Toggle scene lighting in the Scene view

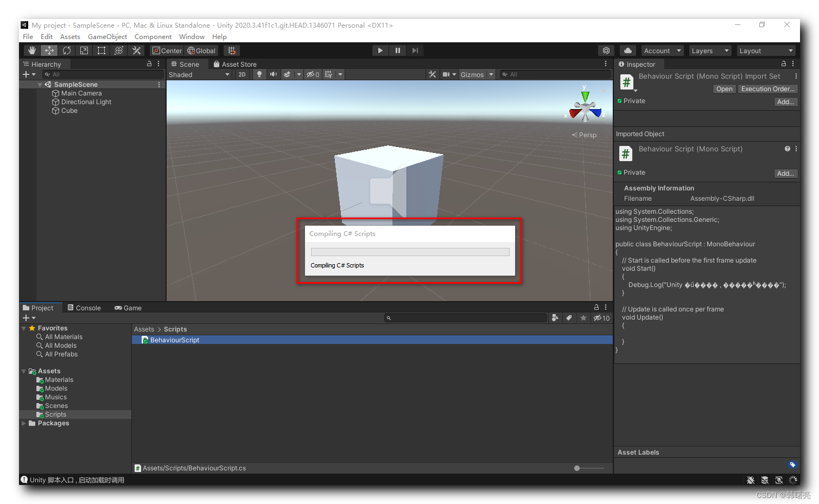[259, 74]
